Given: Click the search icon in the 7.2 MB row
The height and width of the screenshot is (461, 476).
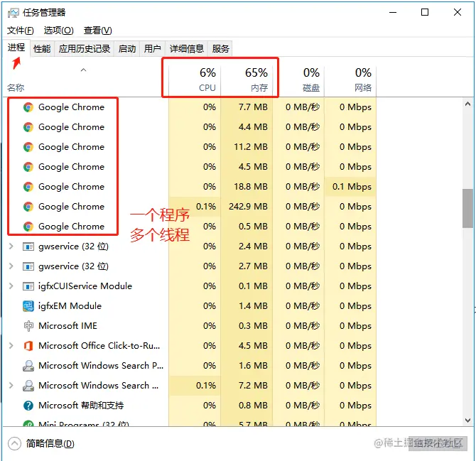Looking at the screenshot, I should click(28, 386).
